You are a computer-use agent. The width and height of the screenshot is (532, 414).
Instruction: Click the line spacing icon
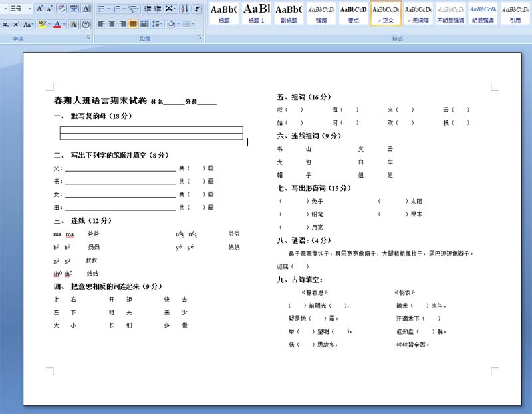pyautogui.click(x=156, y=24)
